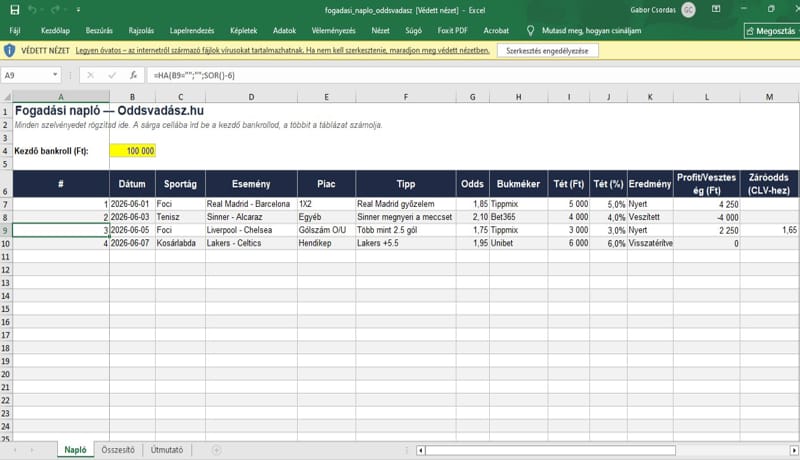The image size is (800, 460).
Task: Switch to the Összesítő sheet tab
Action: 118,450
